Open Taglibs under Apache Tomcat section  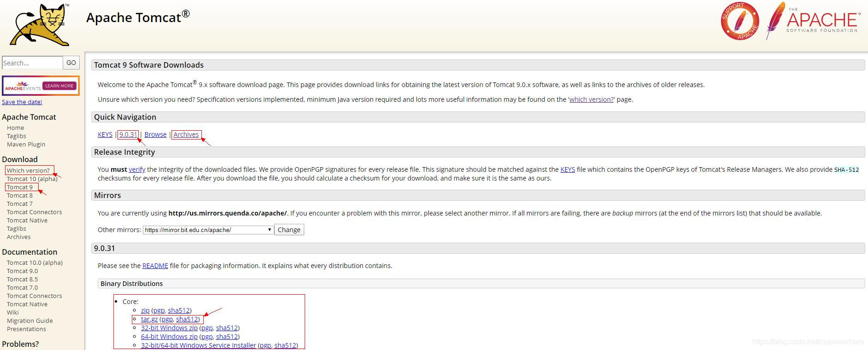(x=17, y=136)
